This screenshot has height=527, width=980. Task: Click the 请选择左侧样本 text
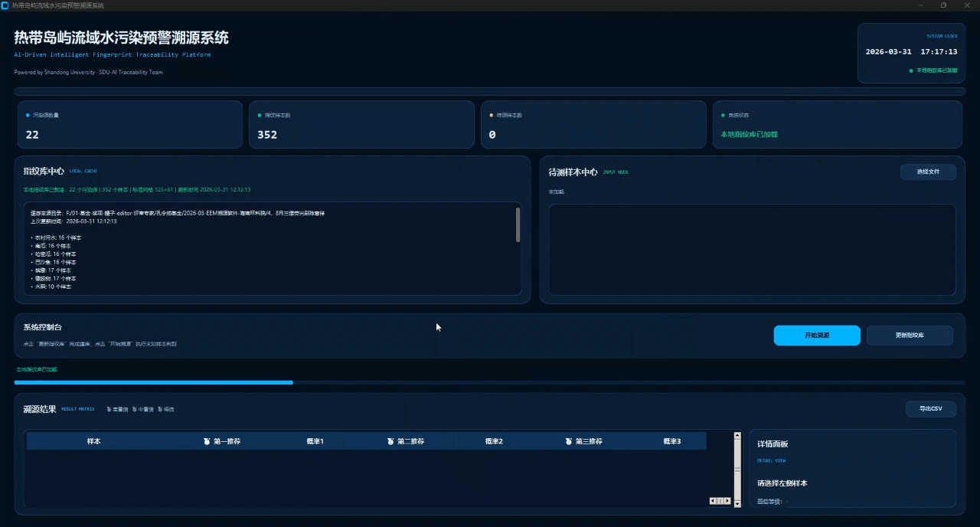[x=782, y=483]
